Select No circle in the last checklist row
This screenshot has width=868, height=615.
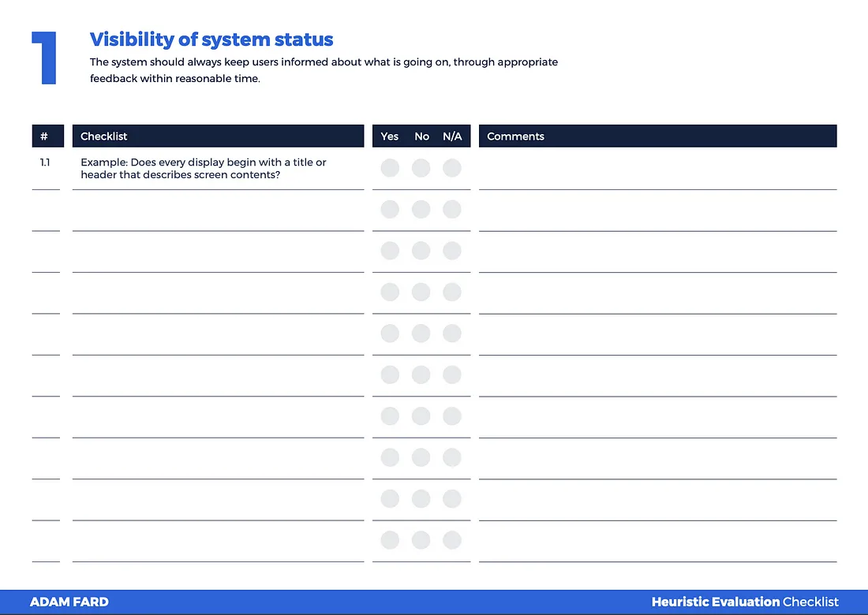pyautogui.click(x=421, y=540)
